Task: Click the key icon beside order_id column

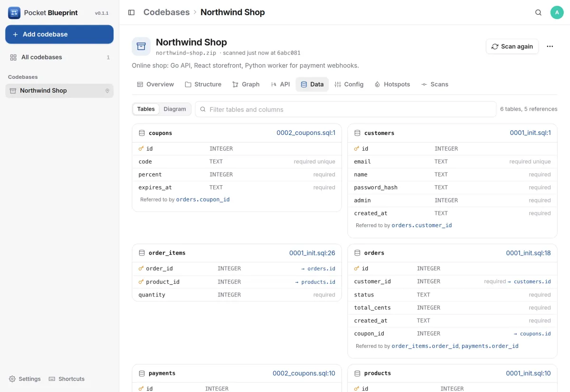Action: pos(141,268)
